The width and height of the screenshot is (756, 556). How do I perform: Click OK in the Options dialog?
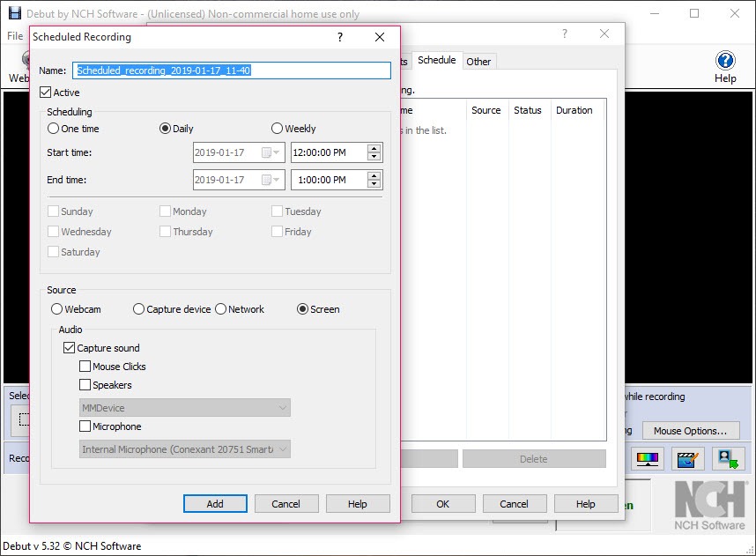pos(442,504)
